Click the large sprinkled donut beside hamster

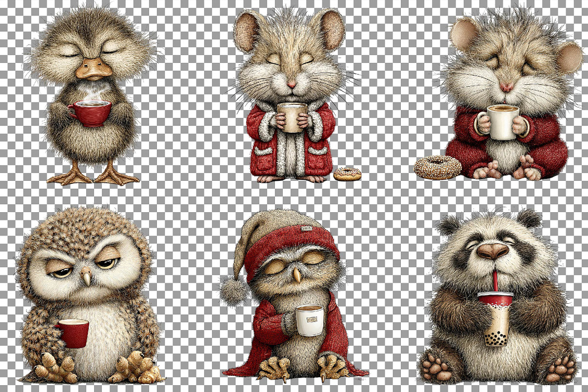click(438, 168)
